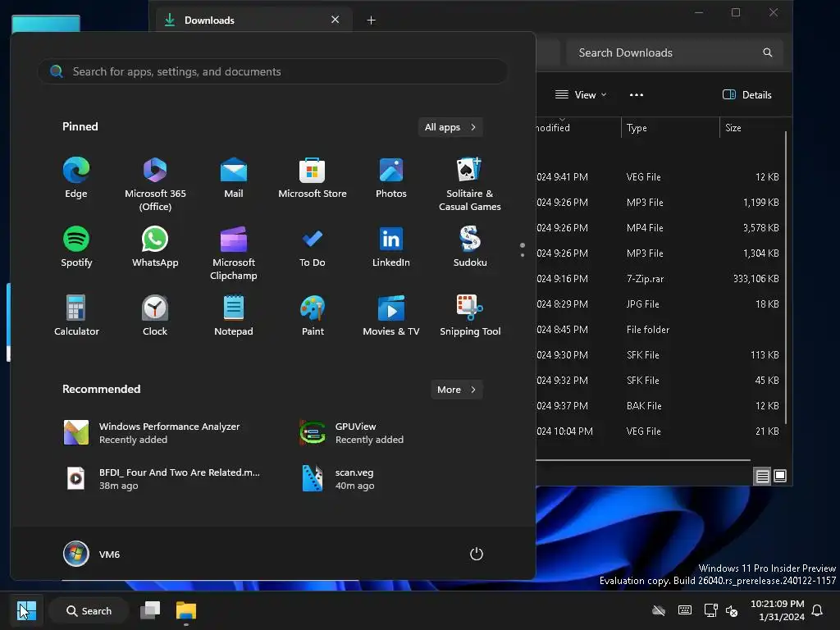Image resolution: width=840 pixels, height=630 pixels.
Task: Click the Explorer horizontal scrollbar
Action: (x=643, y=459)
